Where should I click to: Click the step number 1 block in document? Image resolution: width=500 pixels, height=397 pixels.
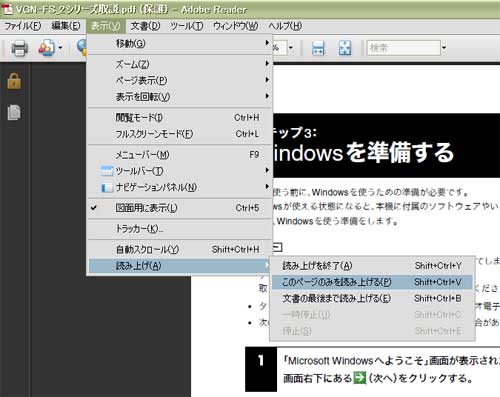tap(261, 369)
